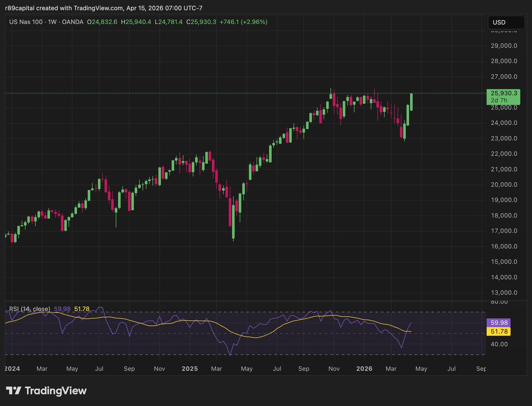This screenshot has width=532, height=406.
Task: Click the RSI (14, close) indicator legend
Action: pyautogui.click(x=30, y=309)
